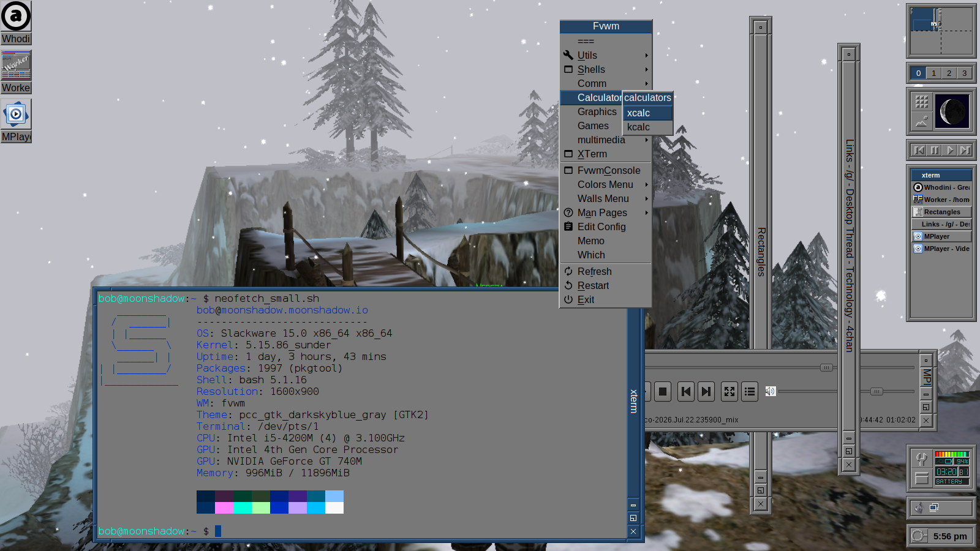The width and height of the screenshot is (980, 551).
Task: Click the desktop pager thumbnail
Action: click(941, 31)
